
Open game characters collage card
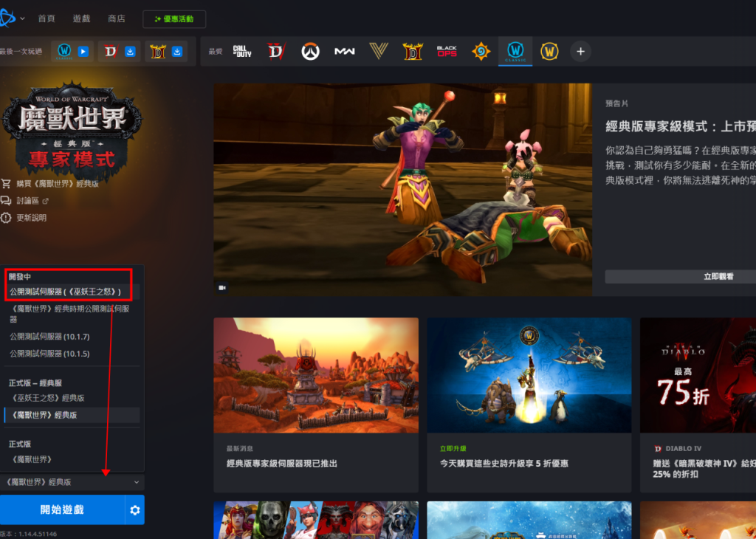[316, 521]
